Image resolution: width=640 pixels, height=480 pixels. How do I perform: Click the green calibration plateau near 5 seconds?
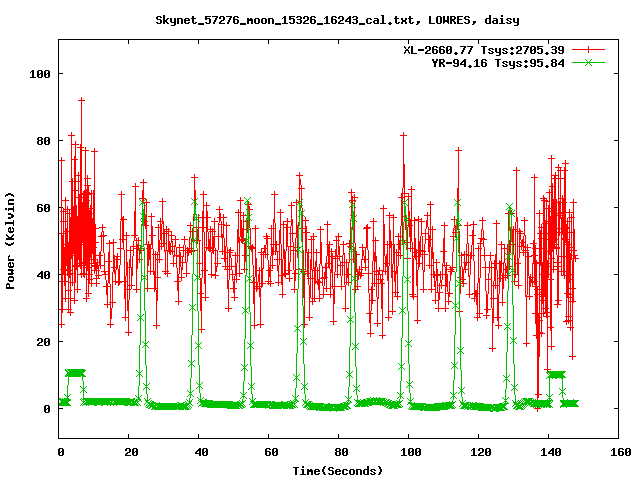[76, 373]
